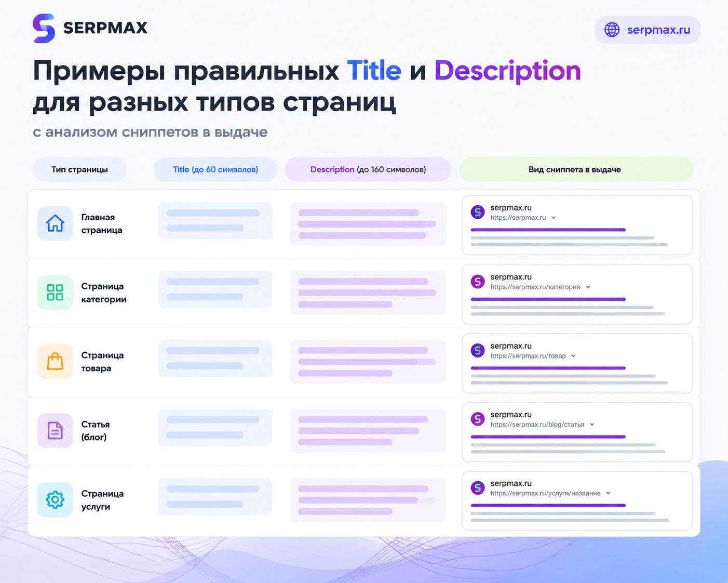Image resolution: width=728 pixels, height=583 pixels.
Task: Open the https://serpmax.ru/товар URL
Action: [x=528, y=356]
